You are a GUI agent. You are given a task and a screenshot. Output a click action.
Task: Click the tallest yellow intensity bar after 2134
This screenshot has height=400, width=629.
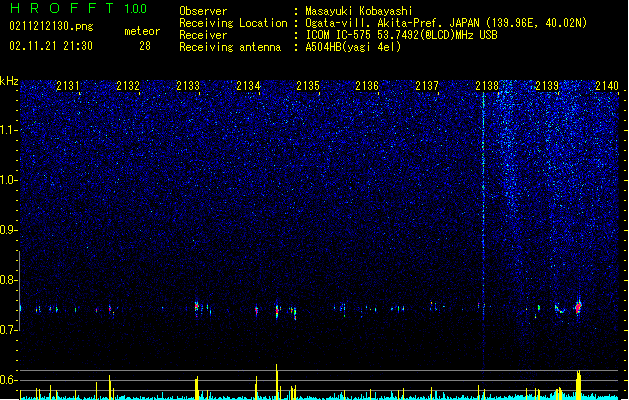(276, 382)
